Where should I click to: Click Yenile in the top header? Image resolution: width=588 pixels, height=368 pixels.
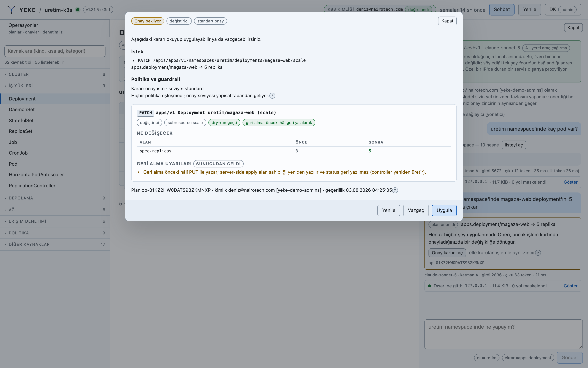pyautogui.click(x=529, y=10)
